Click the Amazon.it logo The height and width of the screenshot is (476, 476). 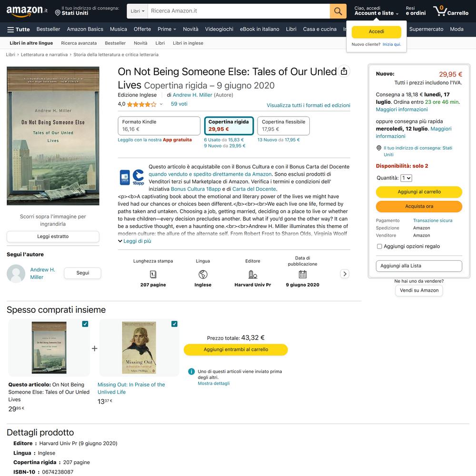(27, 10)
